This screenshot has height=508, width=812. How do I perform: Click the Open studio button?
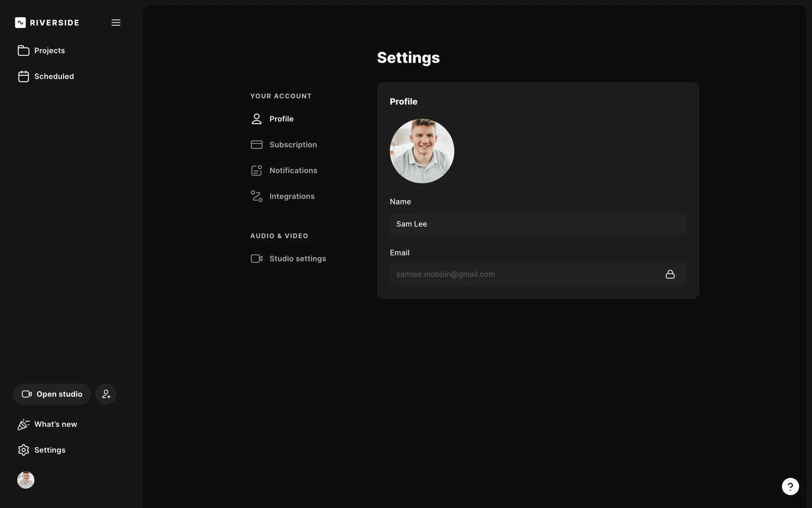tap(52, 394)
